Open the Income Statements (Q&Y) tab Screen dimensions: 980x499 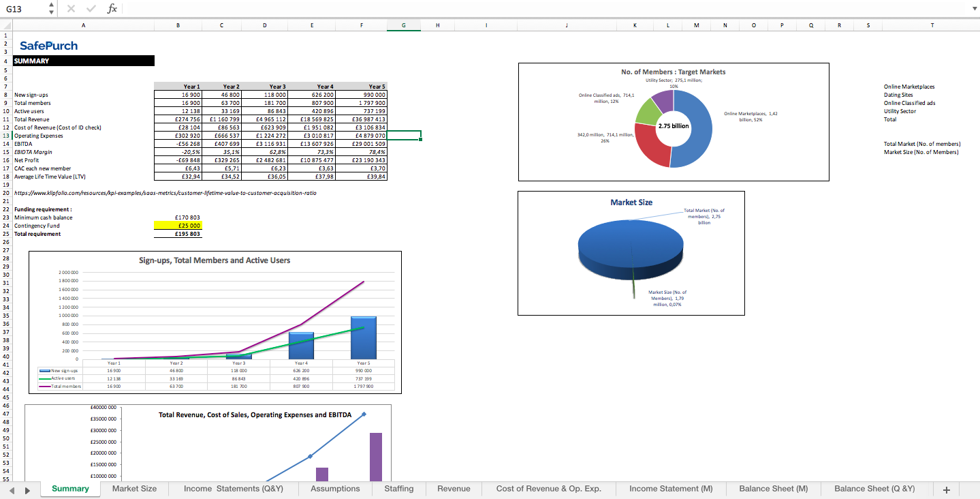(234, 489)
